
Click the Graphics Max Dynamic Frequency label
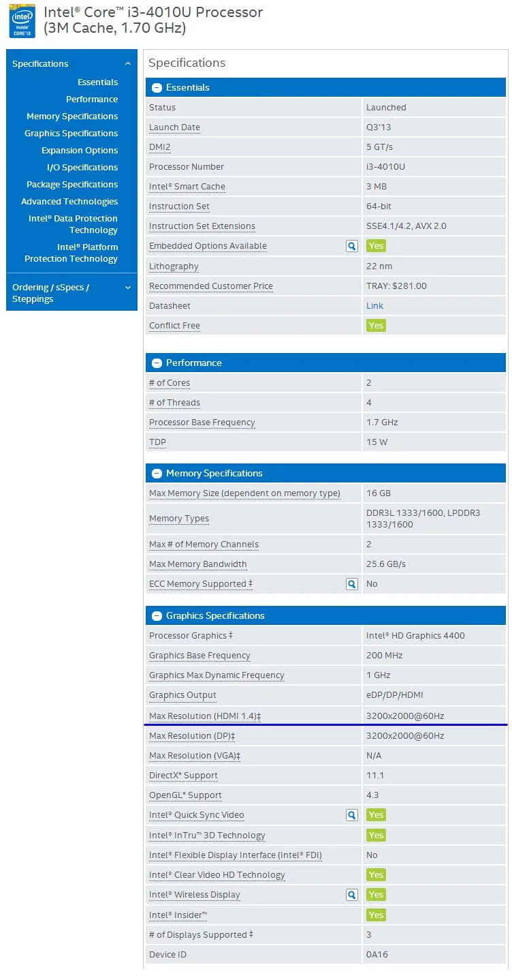pyautogui.click(x=217, y=675)
